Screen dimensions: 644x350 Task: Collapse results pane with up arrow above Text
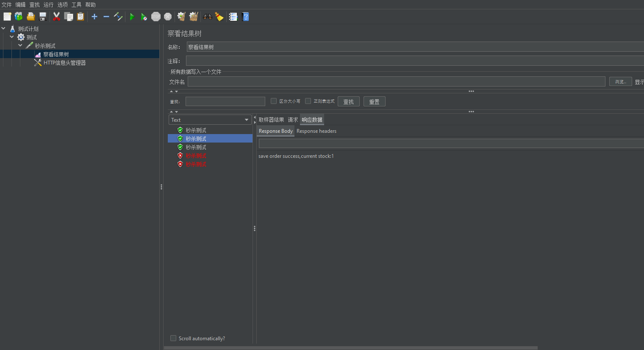(171, 112)
